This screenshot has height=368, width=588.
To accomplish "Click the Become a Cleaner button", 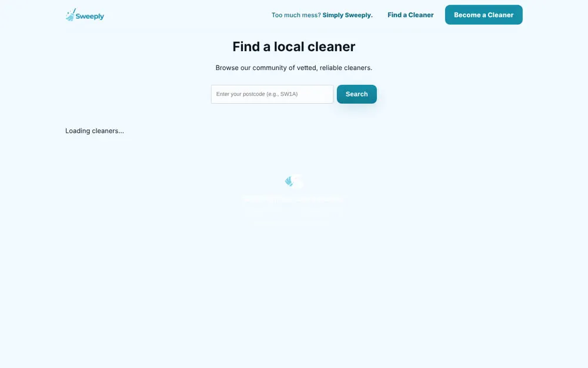I will tap(483, 15).
